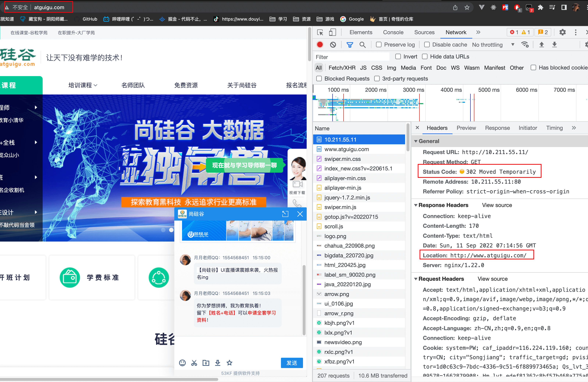Collapse Request Headers section
This screenshot has height=382, width=588.
click(x=416, y=279)
